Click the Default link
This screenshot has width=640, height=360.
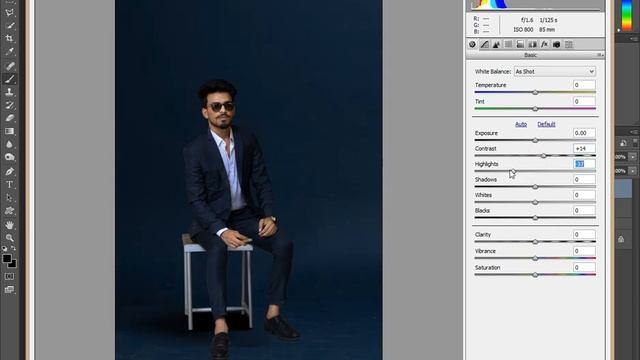coord(546,124)
